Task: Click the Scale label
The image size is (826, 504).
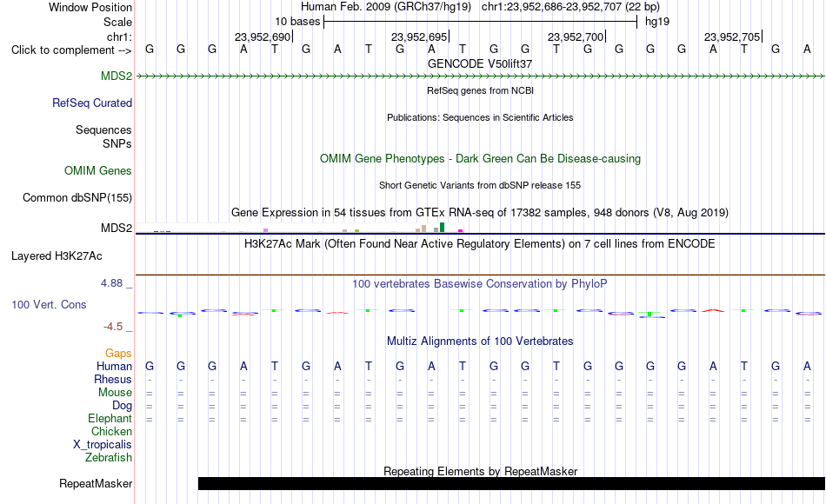Action: 118,22
